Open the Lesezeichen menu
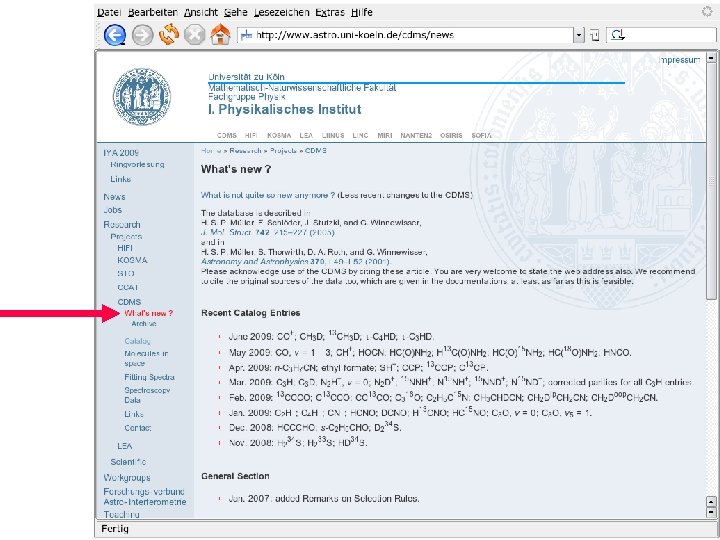The image size is (720, 540). pyautogui.click(x=281, y=12)
